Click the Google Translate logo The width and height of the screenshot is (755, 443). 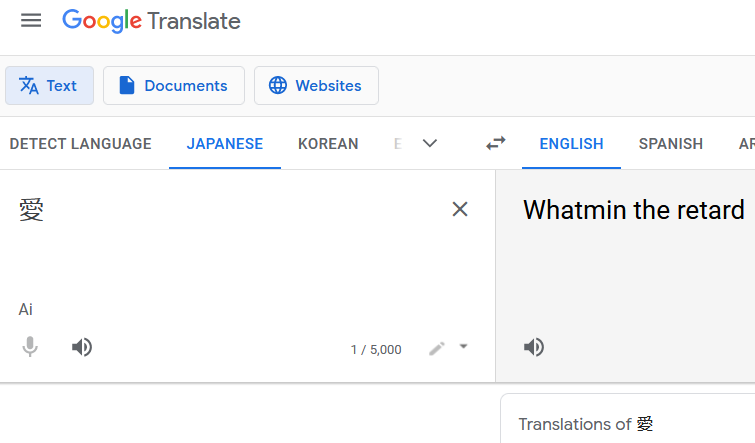(151, 21)
